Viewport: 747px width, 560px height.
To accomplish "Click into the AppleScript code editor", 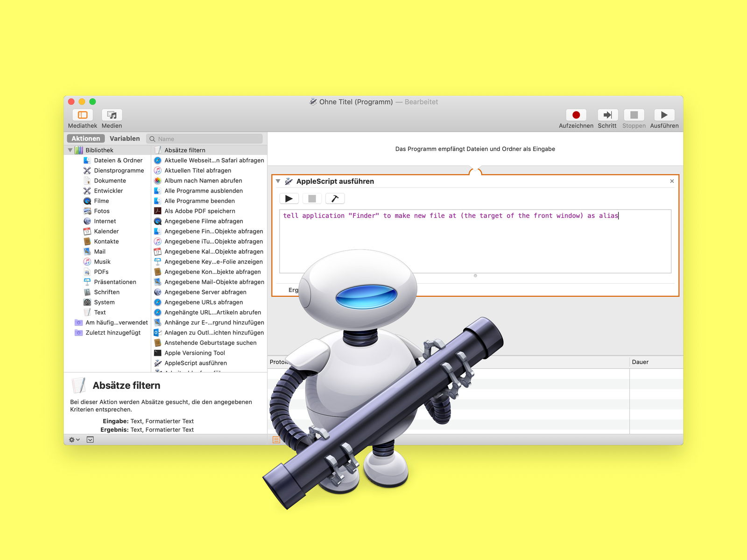I will pyautogui.click(x=475, y=241).
